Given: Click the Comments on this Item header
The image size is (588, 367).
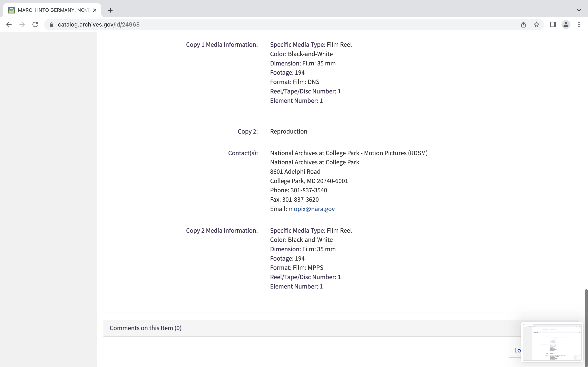Looking at the screenshot, I should point(145,328).
